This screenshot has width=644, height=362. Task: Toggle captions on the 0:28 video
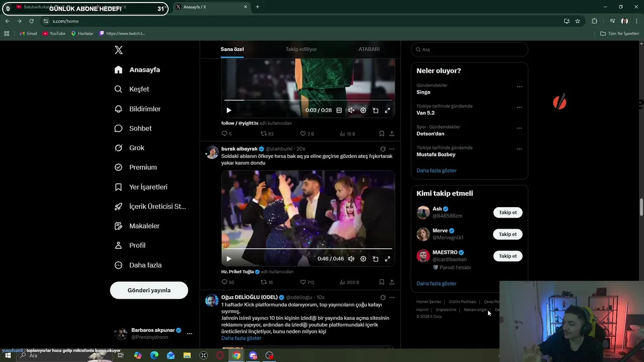point(339,110)
